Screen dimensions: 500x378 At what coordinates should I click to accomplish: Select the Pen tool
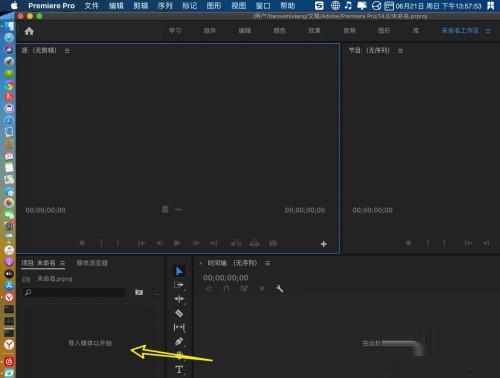[179, 341]
